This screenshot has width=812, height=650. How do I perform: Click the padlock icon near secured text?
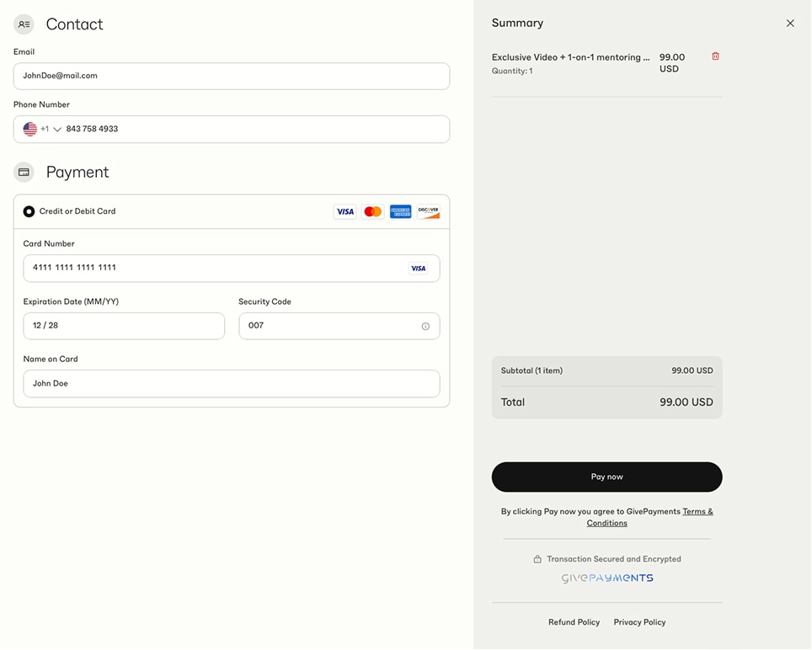[x=537, y=559]
